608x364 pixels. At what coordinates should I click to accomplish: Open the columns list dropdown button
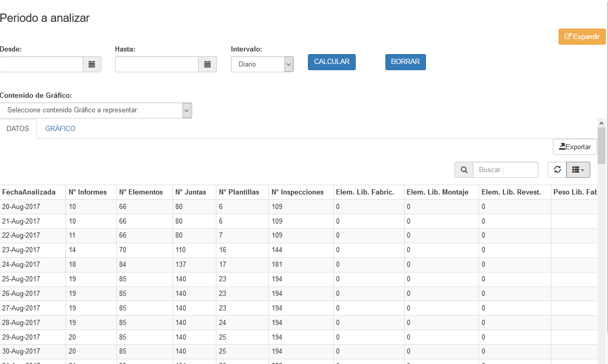(x=578, y=170)
